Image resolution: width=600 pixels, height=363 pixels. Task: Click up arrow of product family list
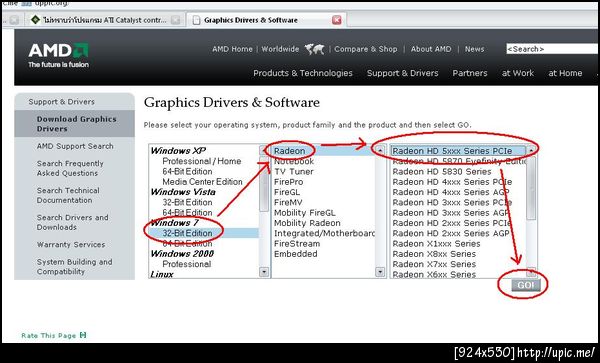tap(380, 150)
